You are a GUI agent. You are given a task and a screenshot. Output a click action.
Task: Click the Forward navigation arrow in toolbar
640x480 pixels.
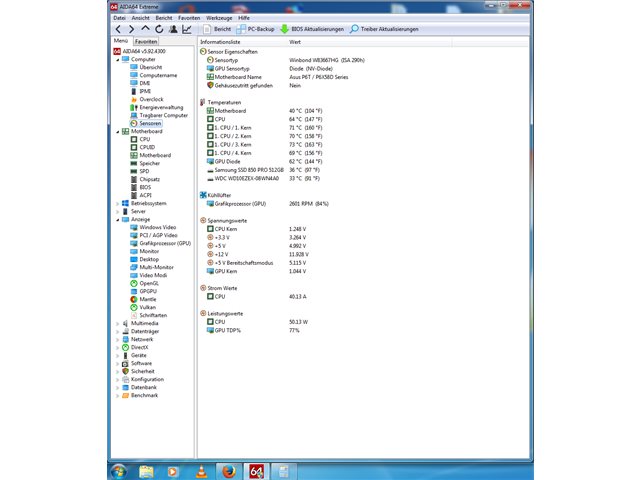[x=131, y=29]
